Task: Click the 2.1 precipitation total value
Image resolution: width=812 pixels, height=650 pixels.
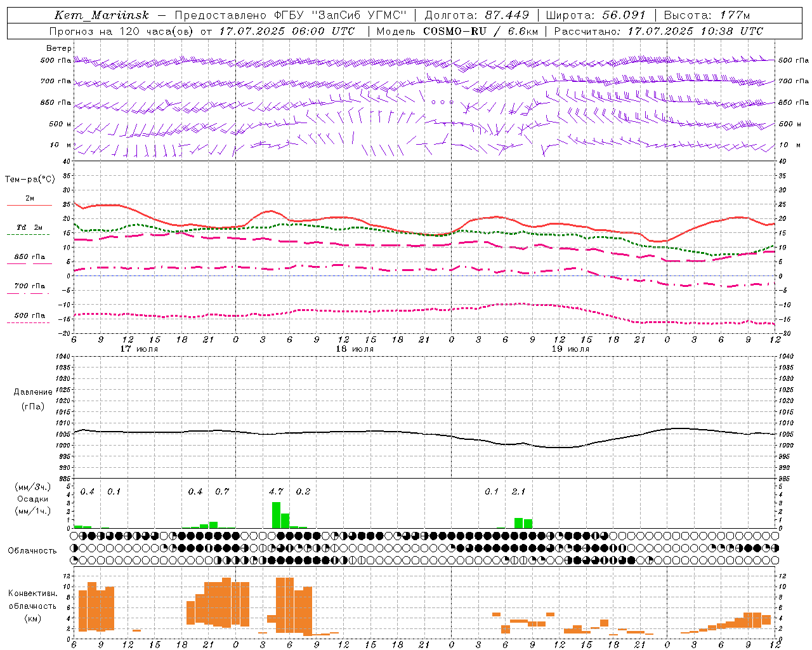Action: 518,491
